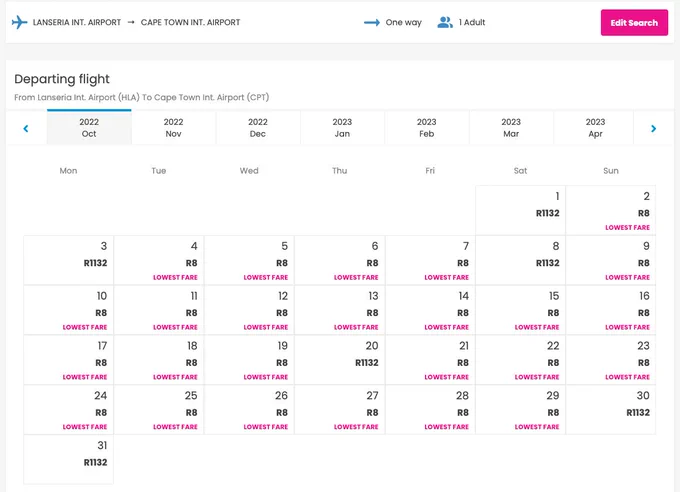This screenshot has height=492, width=680.
Task: Select October 7 lowest fare cell
Action: click(x=430, y=260)
